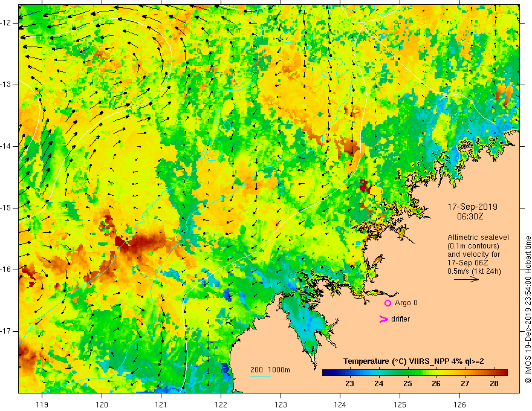The height and width of the screenshot is (411, 532).
Task: Click the '17-Sep-2019' date text
Action: point(472,207)
